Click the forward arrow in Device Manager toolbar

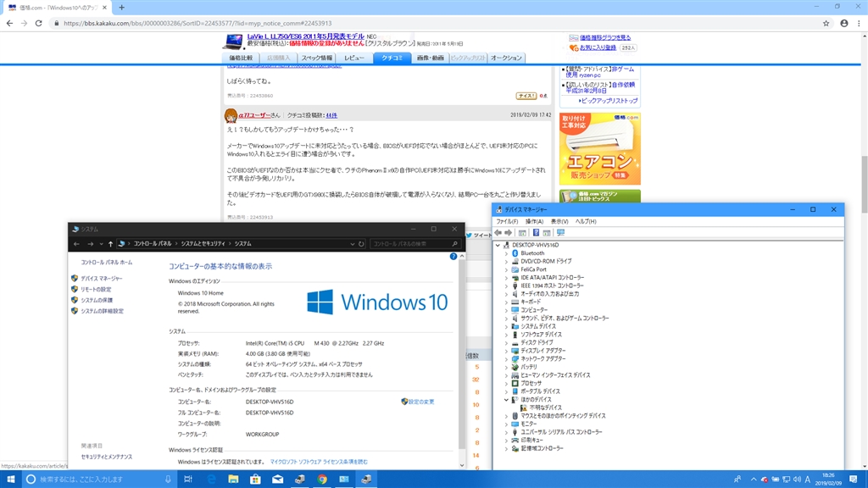[x=509, y=233]
